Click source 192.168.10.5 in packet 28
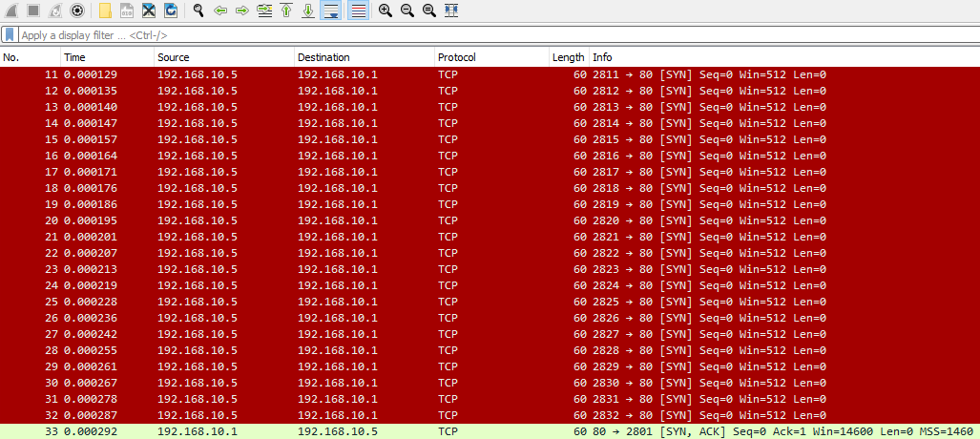The height and width of the screenshot is (439, 980). pyautogui.click(x=198, y=351)
